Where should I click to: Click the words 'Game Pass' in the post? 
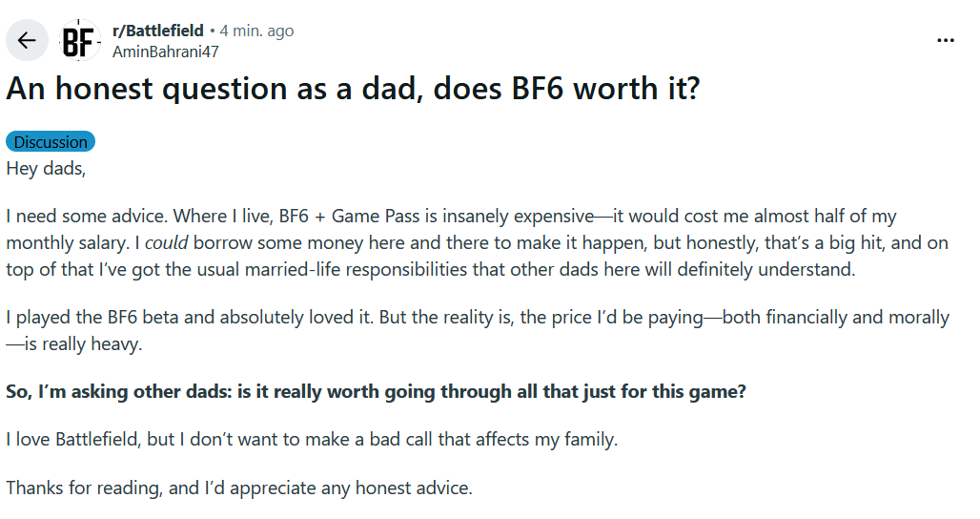[x=376, y=217]
